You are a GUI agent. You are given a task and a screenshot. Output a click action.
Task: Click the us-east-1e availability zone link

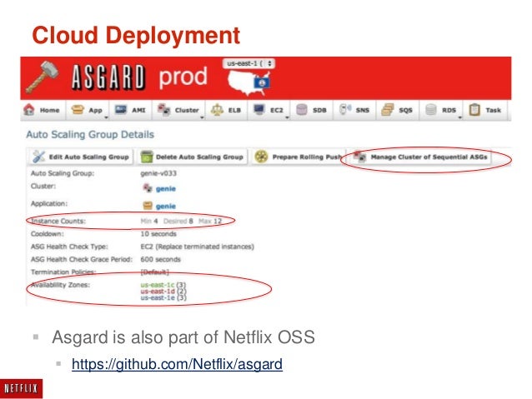158,297
